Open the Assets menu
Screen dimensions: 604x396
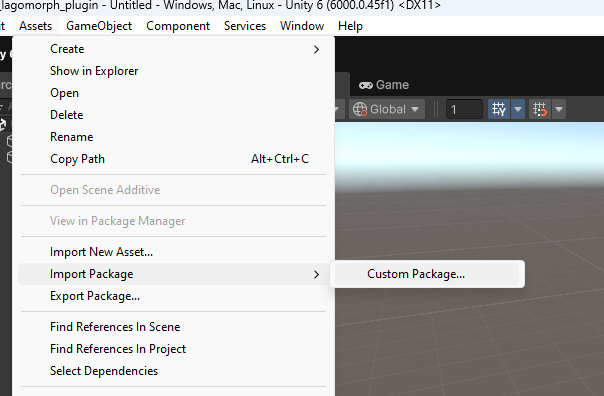pyautogui.click(x=35, y=26)
